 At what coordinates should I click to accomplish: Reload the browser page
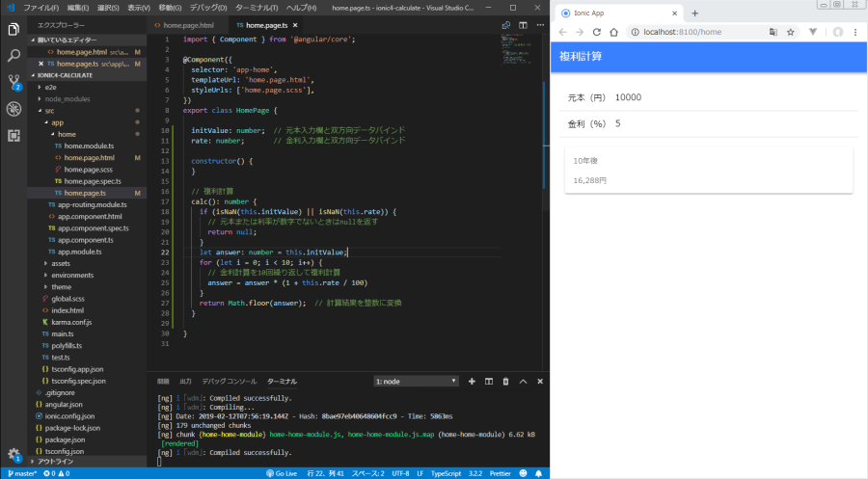pyautogui.click(x=597, y=32)
